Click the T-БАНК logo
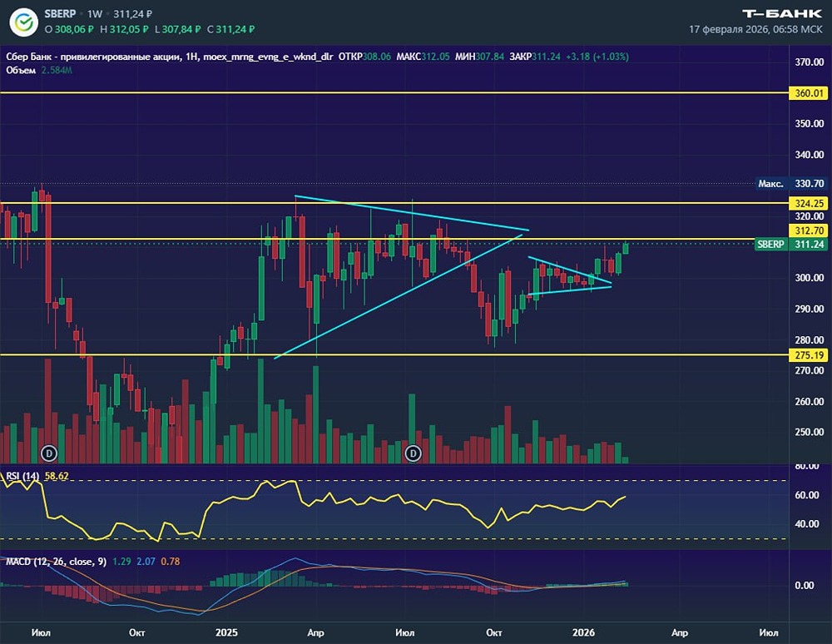Viewport: 832px width, 644px height. [x=782, y=14]
